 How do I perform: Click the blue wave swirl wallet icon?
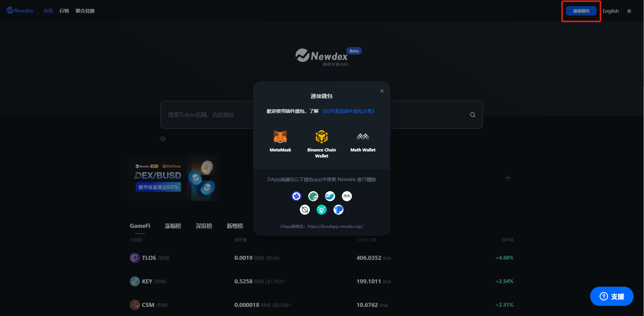point(330,196)
